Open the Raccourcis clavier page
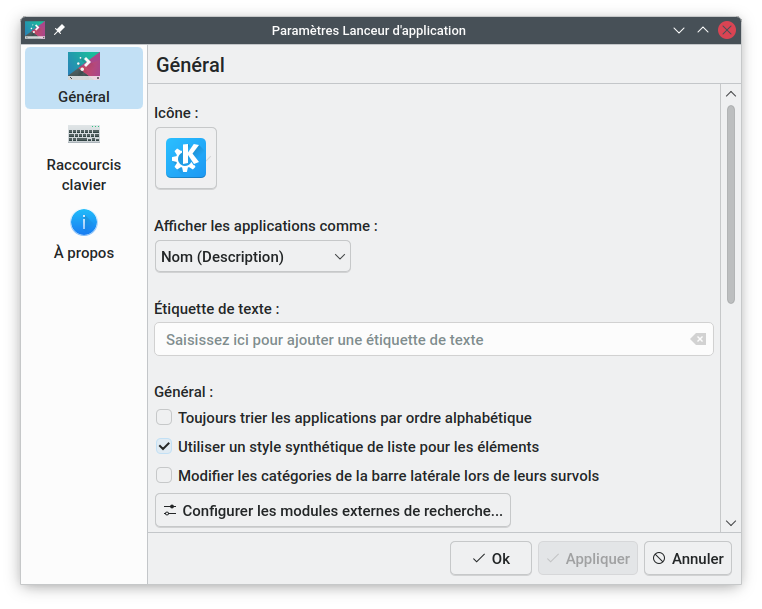 pyautogui.click(x=84, y=157)
